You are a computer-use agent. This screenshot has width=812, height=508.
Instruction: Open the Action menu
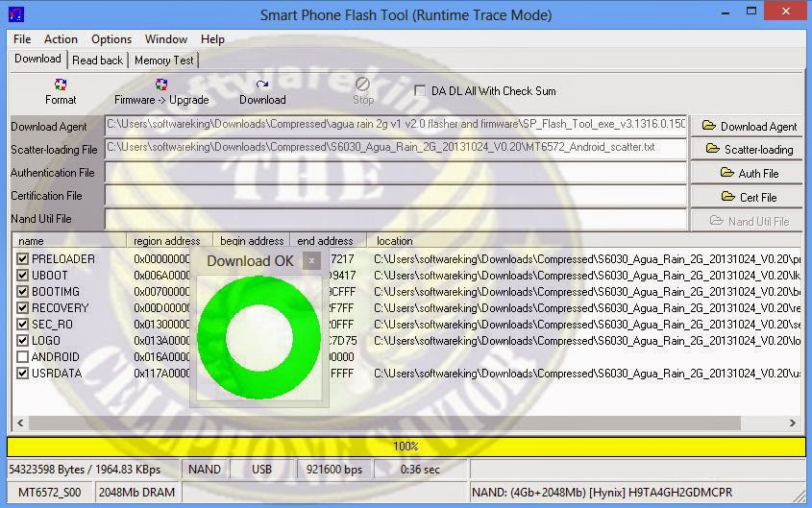(61, 39)
